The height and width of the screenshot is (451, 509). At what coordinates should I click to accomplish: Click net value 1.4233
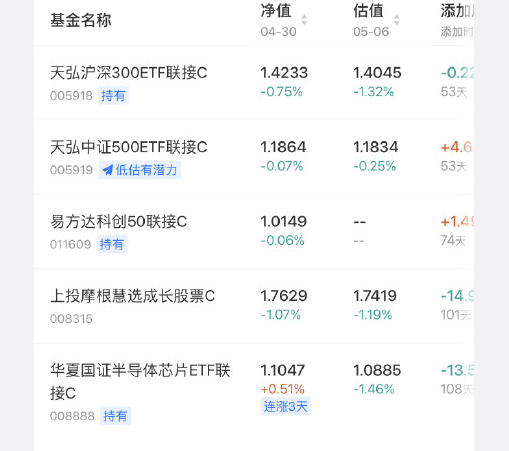point(284,73)
